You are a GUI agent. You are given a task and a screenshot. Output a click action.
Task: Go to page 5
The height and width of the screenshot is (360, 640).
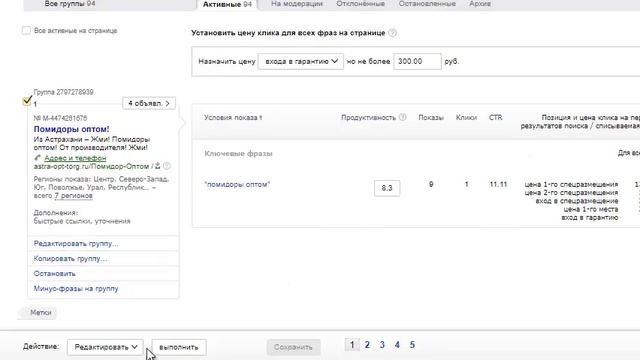point(412,345)
